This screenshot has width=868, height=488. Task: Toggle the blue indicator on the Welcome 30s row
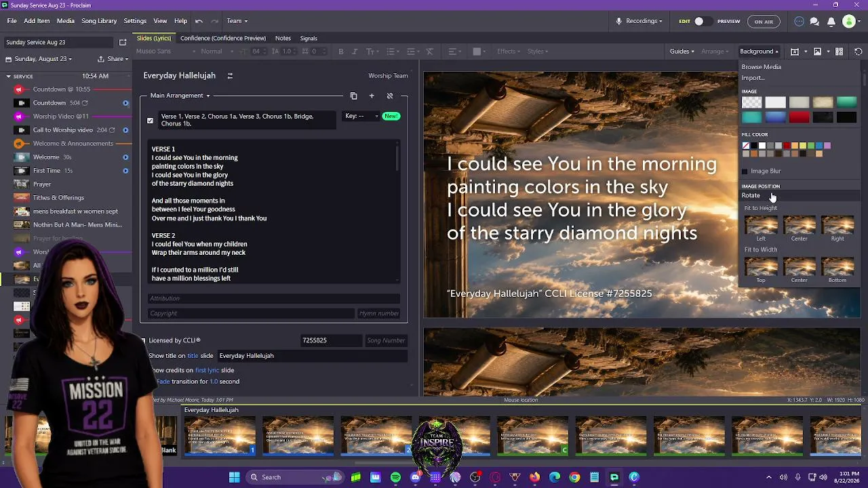(x=125, y=157)
